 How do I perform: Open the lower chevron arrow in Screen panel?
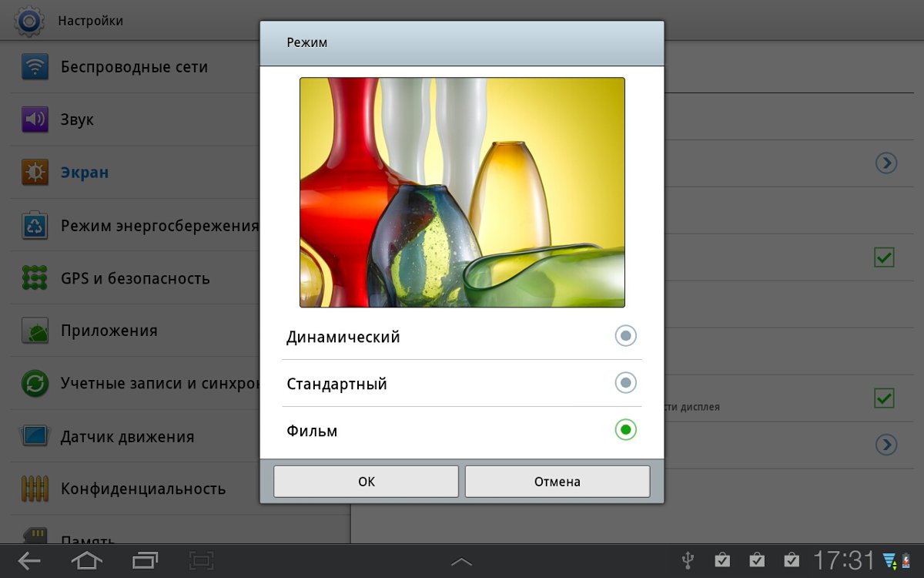coord(886,445)
